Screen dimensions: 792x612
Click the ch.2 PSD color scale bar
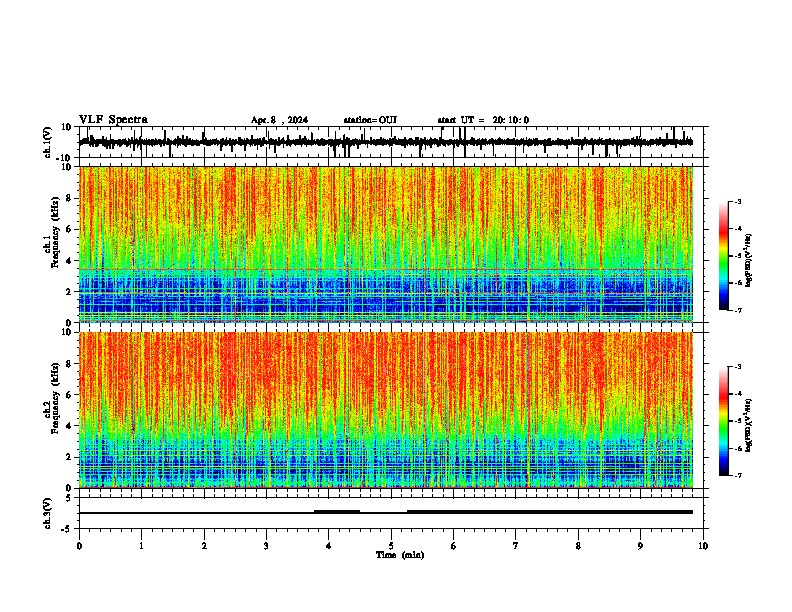(724, 421)
